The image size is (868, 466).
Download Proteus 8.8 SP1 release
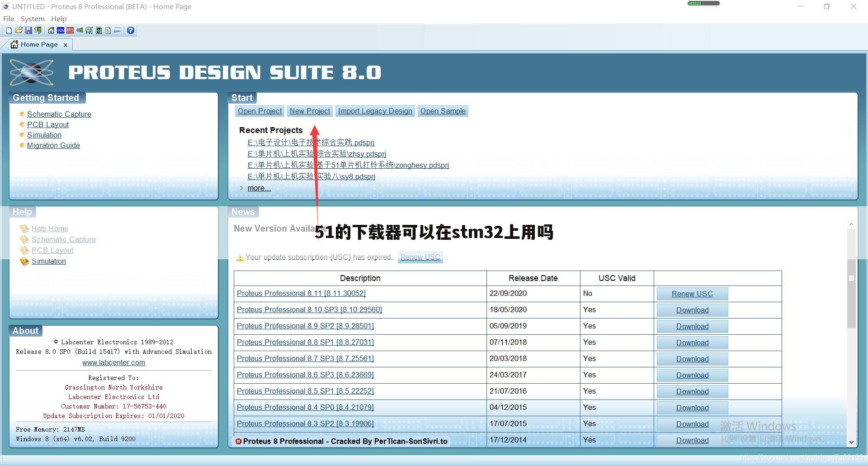[692, 342]
